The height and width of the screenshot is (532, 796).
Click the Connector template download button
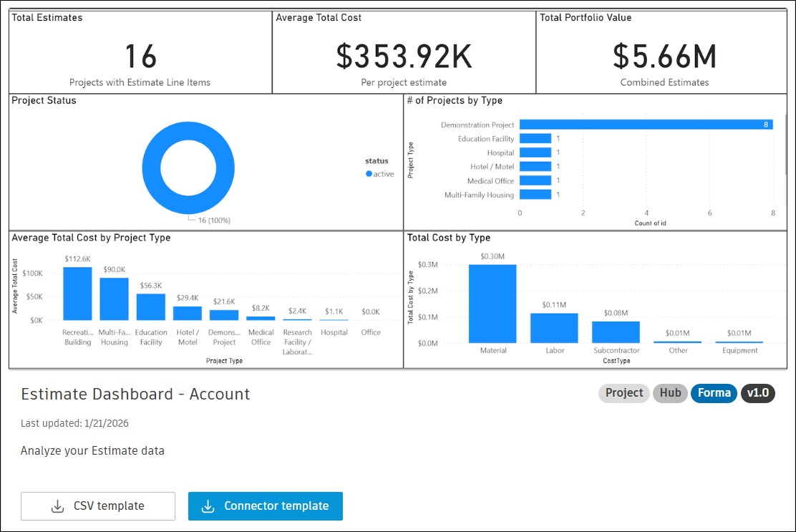point(266,506)
